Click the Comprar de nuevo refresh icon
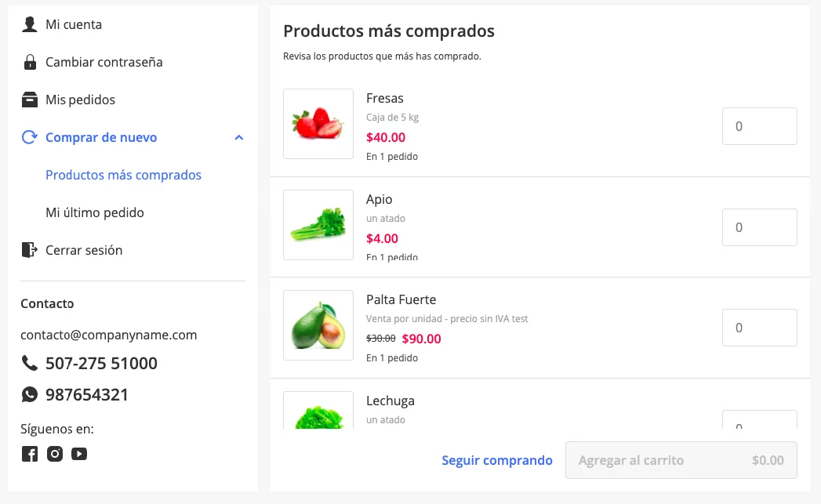Image resolution: width=821 pixels, height=504 pixels. [x=29, y=137]
